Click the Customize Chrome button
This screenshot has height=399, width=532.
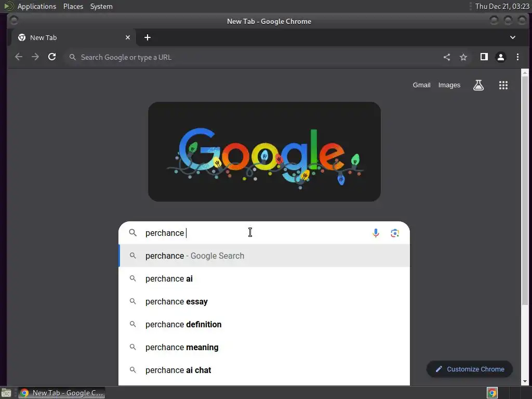pyautogui.click(x=470, y=369)
